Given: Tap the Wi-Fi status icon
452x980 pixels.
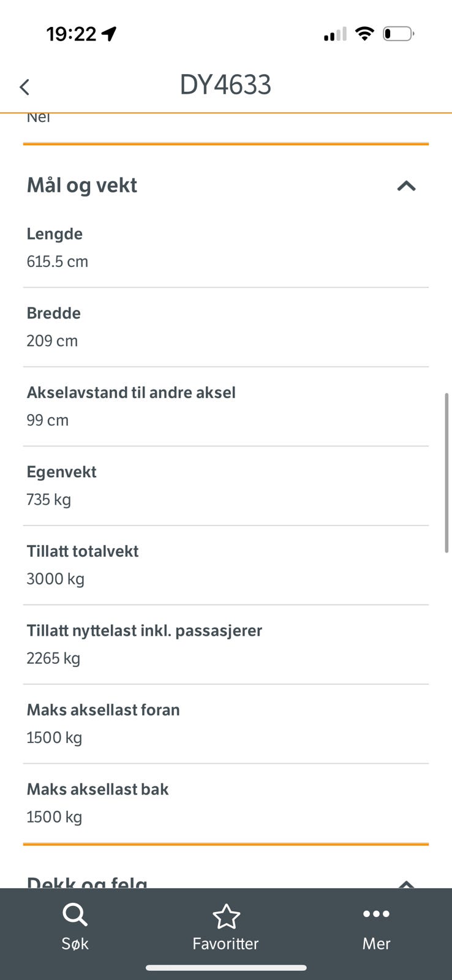Looking at the screenshot, I should click(x=364, y=34).
